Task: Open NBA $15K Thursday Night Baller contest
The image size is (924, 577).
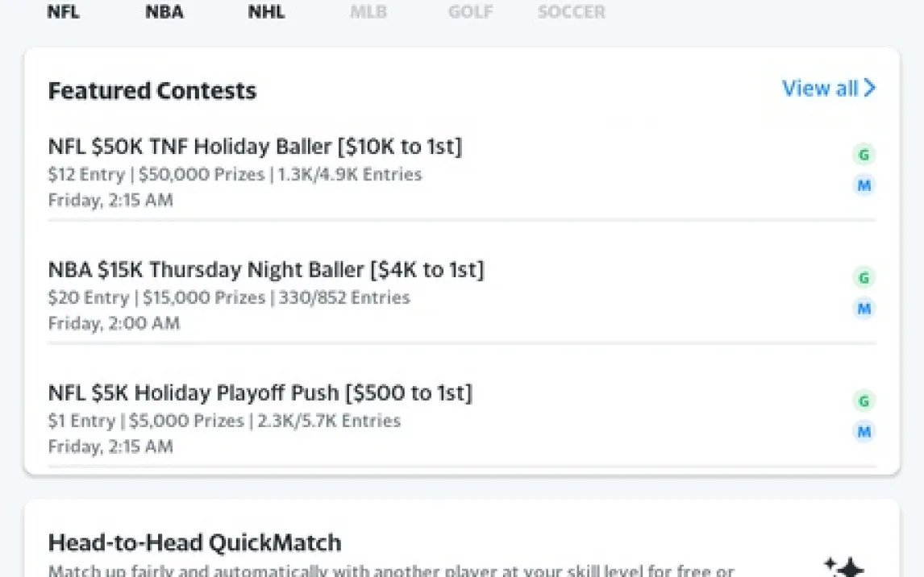Action: (266, 270)
